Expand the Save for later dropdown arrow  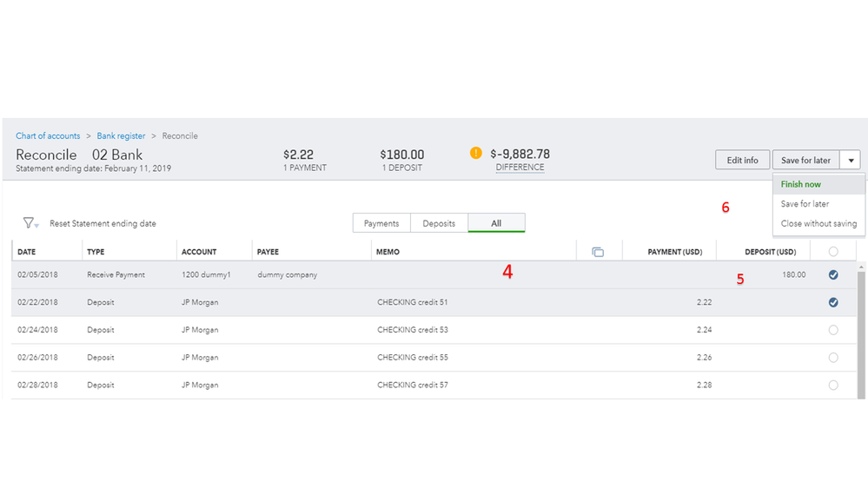[851, 161]
